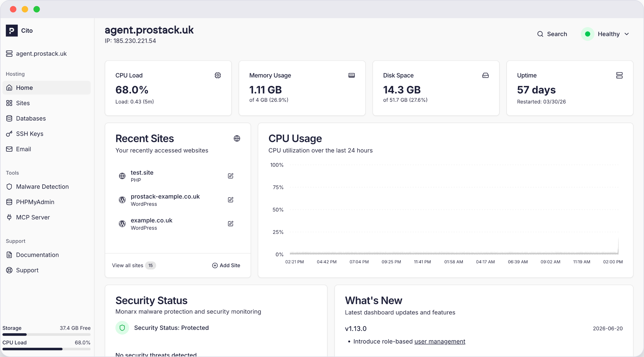
Task: Click the Cito P logo icon
Action: [12, 30]
